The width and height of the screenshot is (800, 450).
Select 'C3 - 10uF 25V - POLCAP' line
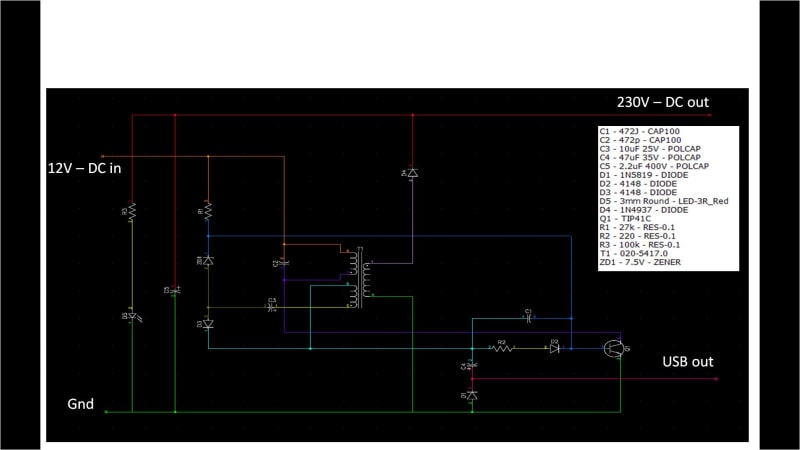click(x=650, y=148)
